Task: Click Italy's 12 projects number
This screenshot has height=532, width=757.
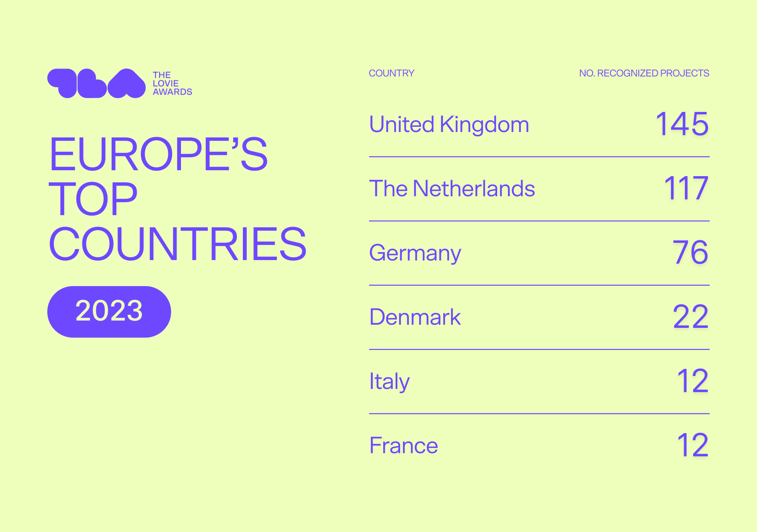Action: tap(693, 381)
